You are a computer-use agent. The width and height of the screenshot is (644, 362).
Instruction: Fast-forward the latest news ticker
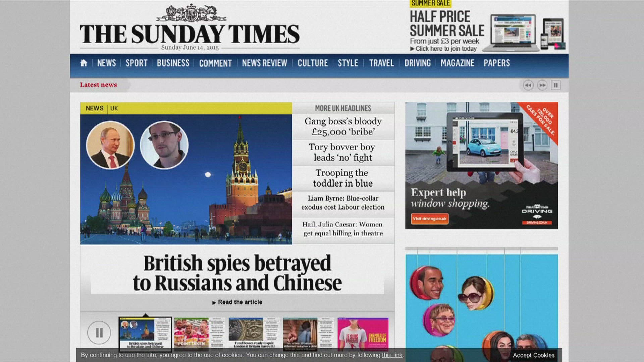tap(542, 85)
